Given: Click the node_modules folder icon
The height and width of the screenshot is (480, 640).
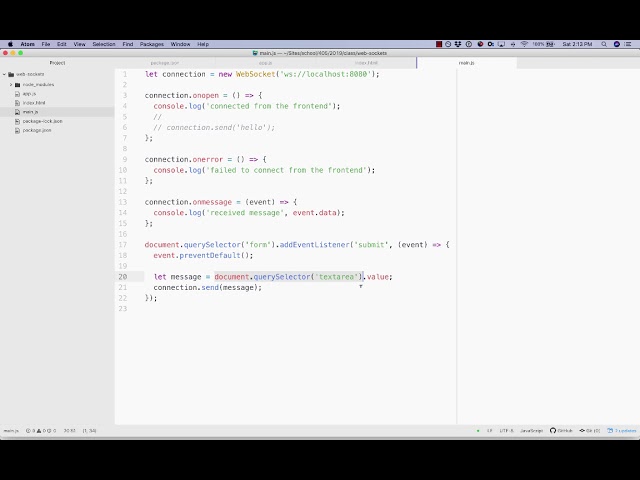Looking at the screenshot, I should tap(18, 84).
